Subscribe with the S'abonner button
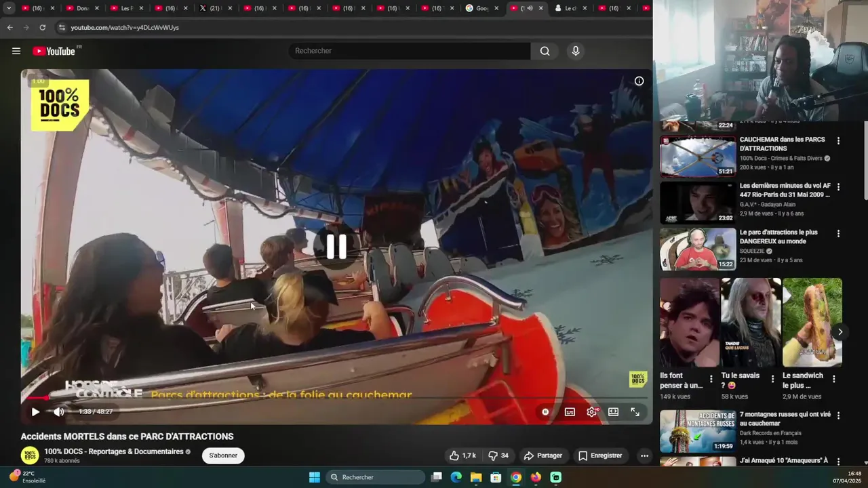Screen dimensions: 868x488 [x=223, y=455]
